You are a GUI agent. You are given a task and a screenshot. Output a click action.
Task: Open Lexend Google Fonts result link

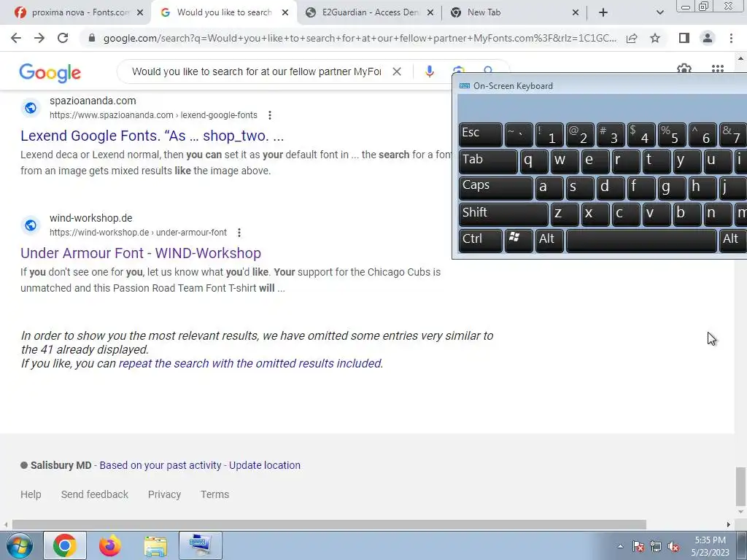(152, 136)
